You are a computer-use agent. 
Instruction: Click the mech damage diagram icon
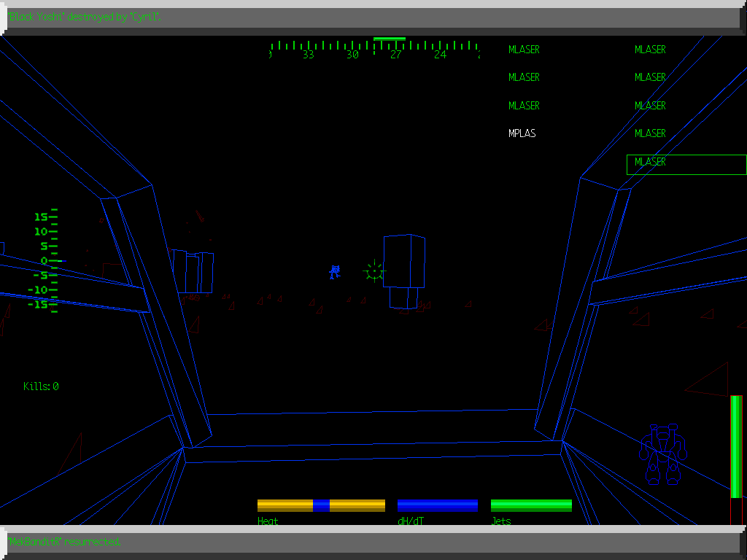[x=663, y=455]
